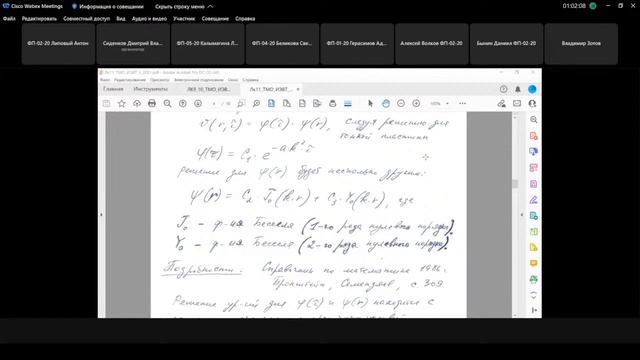The height and width of the screenshot is (360, 640).
Task: Open Webex Совещание menu
Action: (x=215, y=18)
